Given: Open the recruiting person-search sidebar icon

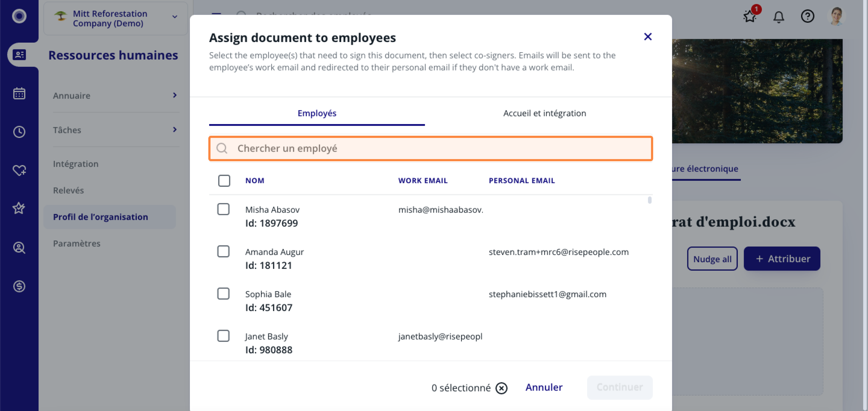Looking at the screenshot, I should (19, 248).
